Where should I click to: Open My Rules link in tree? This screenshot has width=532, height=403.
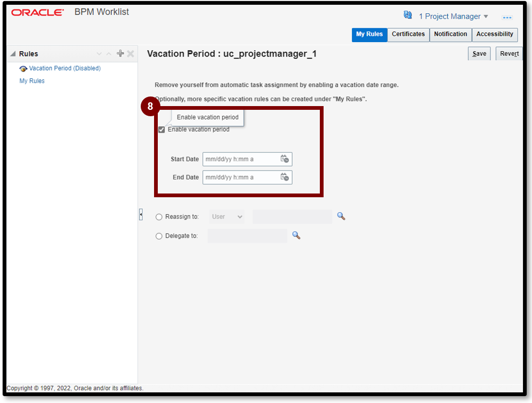point(32,80)
